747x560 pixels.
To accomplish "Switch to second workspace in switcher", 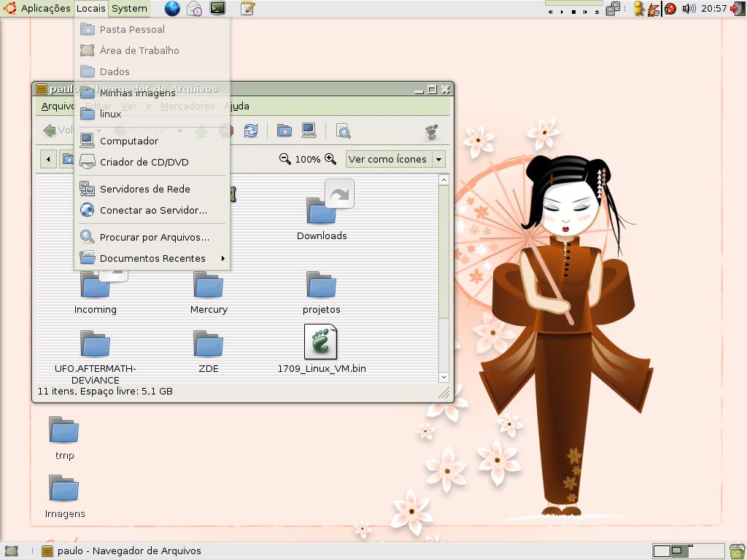I will pyautogui.click(x=681, y=551).
